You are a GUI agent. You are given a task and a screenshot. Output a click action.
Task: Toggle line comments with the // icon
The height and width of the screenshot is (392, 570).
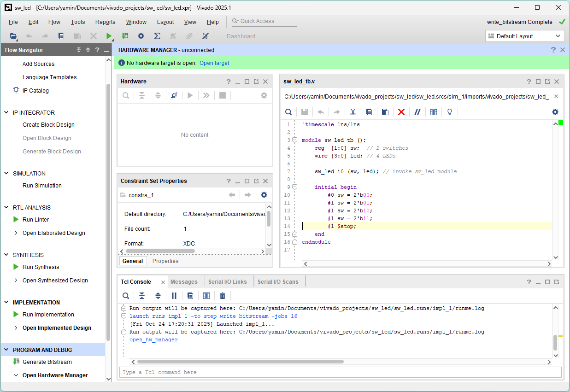tap(417, 112)
